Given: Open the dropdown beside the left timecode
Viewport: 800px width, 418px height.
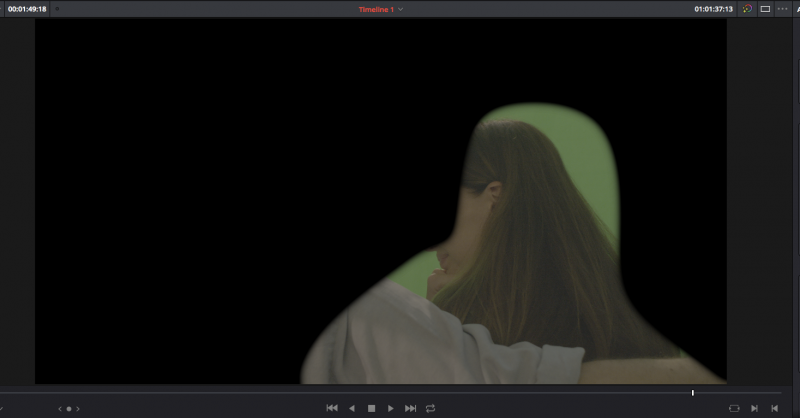Looking at the screenshot, I should (x=57, y=9).
